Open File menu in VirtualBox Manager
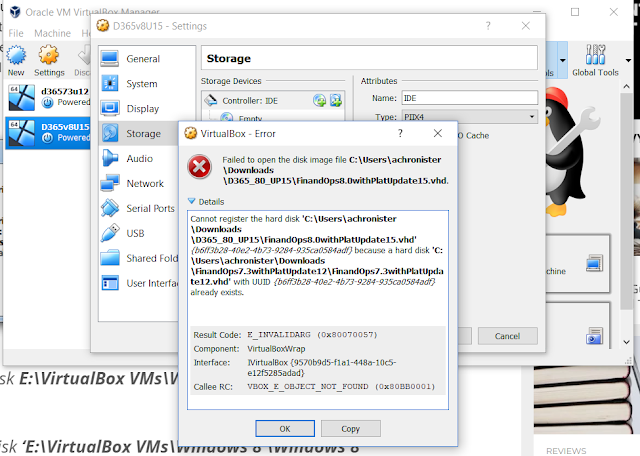The width and height of the screenshot is (640, 456). [x=16, y=33]
